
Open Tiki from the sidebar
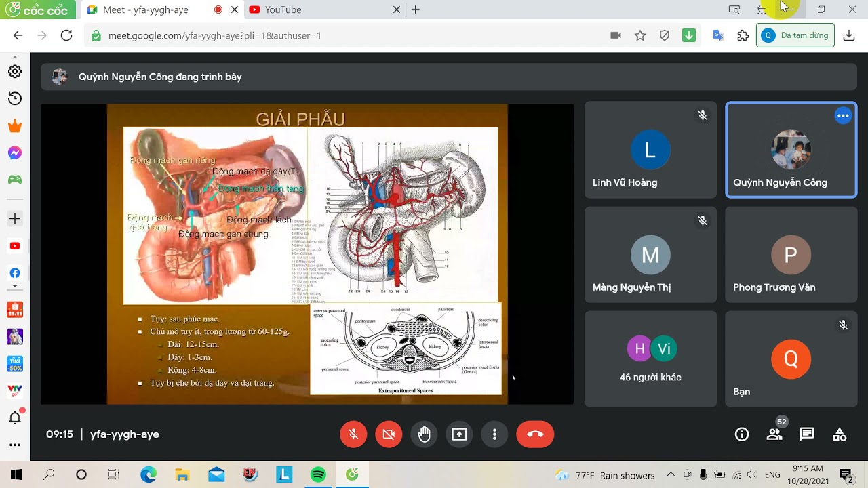(15, 364)
